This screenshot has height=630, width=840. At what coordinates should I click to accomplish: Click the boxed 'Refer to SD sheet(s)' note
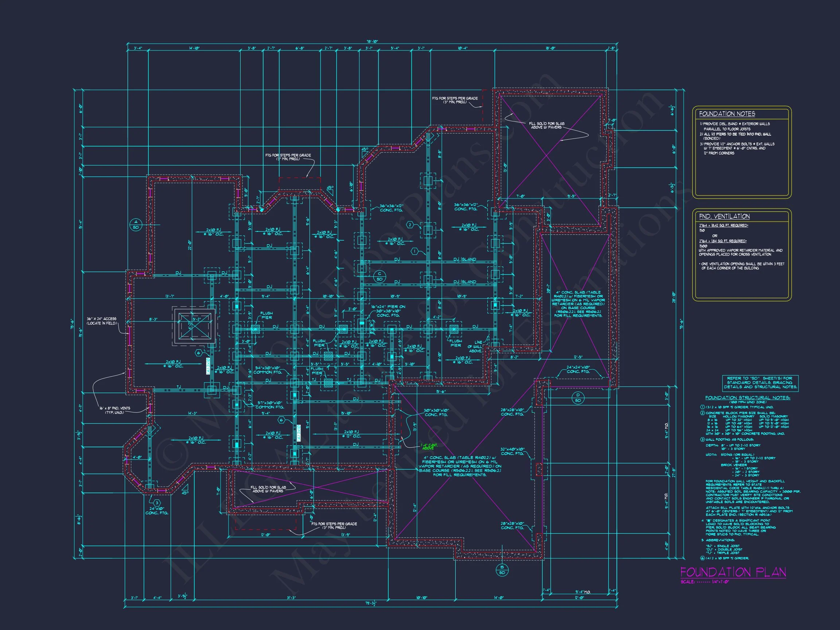(760, 383)
